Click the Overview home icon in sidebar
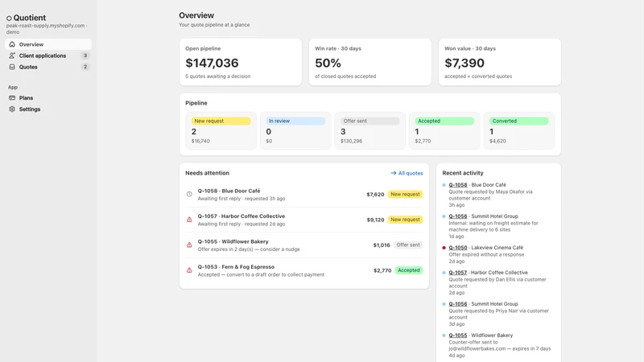This screenshot has height=362, width=644. pyautogui.click(x=12, y=44)
